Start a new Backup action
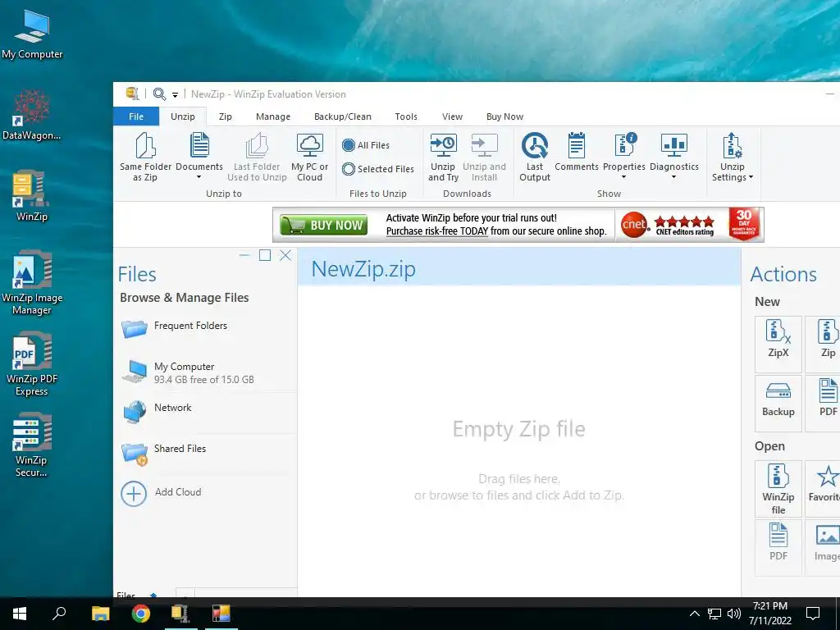 (x=778, y=402)
